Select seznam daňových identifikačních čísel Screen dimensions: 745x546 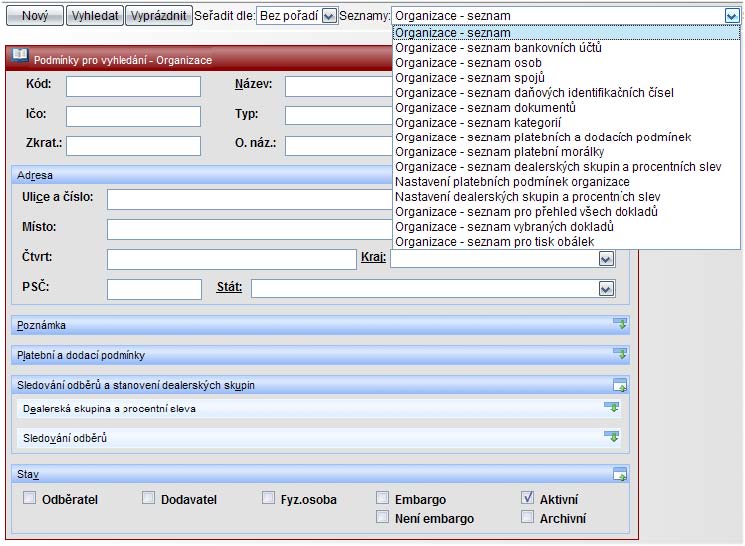click(x=566, y=93)
